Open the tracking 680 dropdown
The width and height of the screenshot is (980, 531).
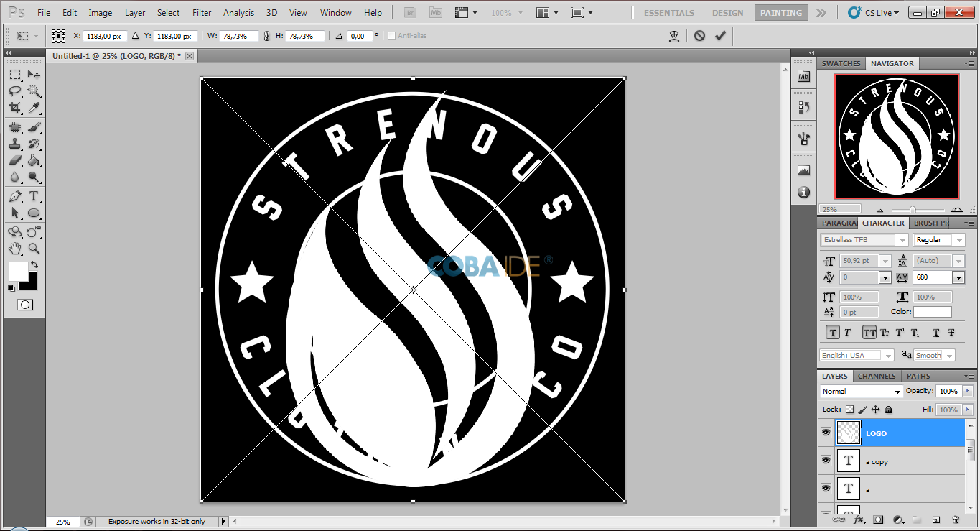pos(958,277)
